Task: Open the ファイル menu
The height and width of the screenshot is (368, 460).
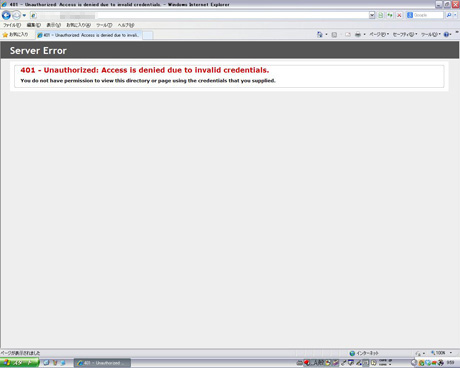Action: [x=12, y=25]
